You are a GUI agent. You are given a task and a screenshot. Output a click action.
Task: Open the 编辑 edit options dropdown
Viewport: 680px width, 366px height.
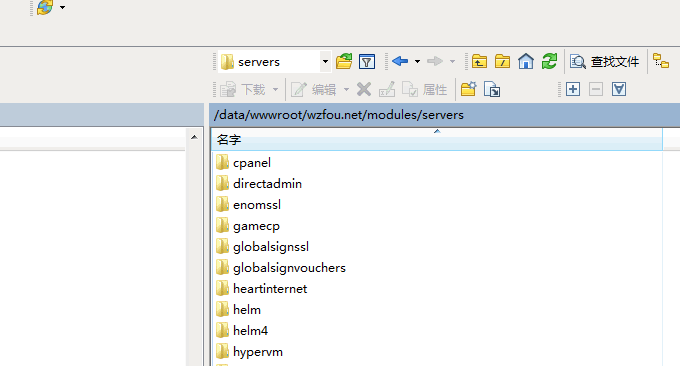point(346,90)
